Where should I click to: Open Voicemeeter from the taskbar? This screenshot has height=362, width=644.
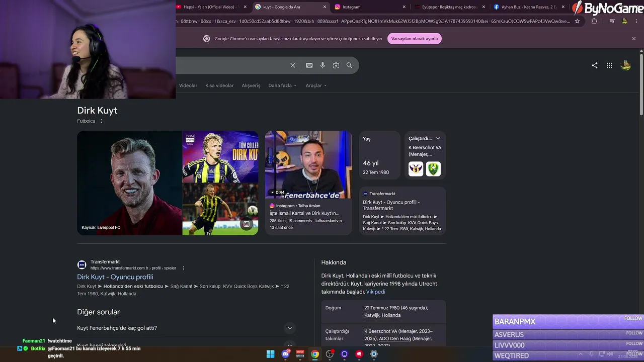(x=300, y=354)
